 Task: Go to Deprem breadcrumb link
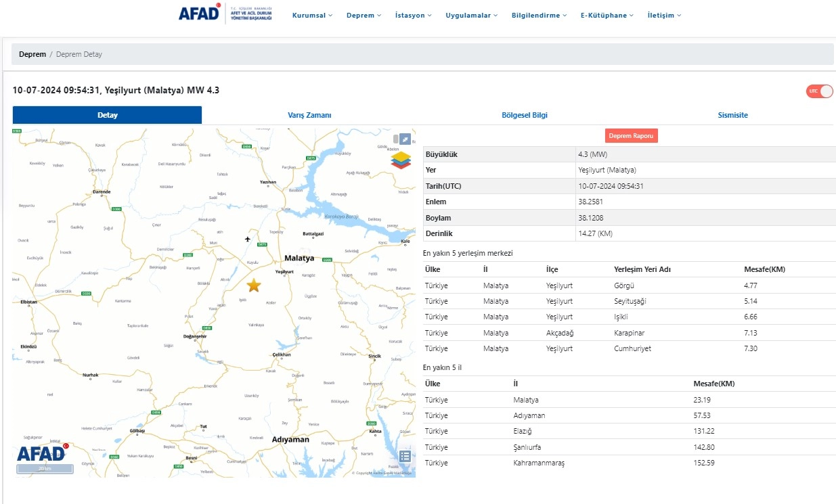coord(32,54)
